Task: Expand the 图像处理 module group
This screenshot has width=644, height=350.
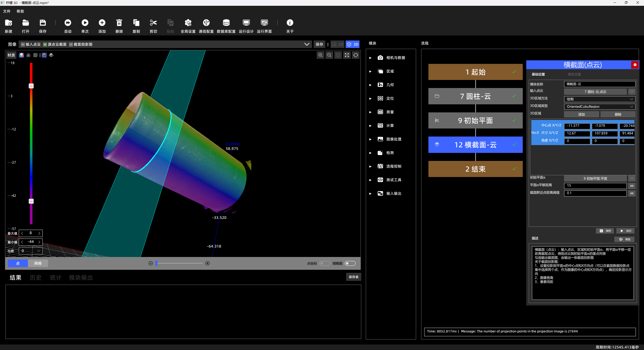Action: tap(370, 139)
